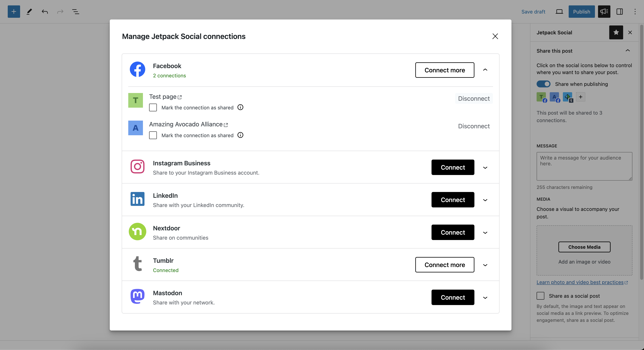The width and height of the screenshot is (644, 350).
Task: Click the sidebar vertical scrollbar
Action: [641, 152]
